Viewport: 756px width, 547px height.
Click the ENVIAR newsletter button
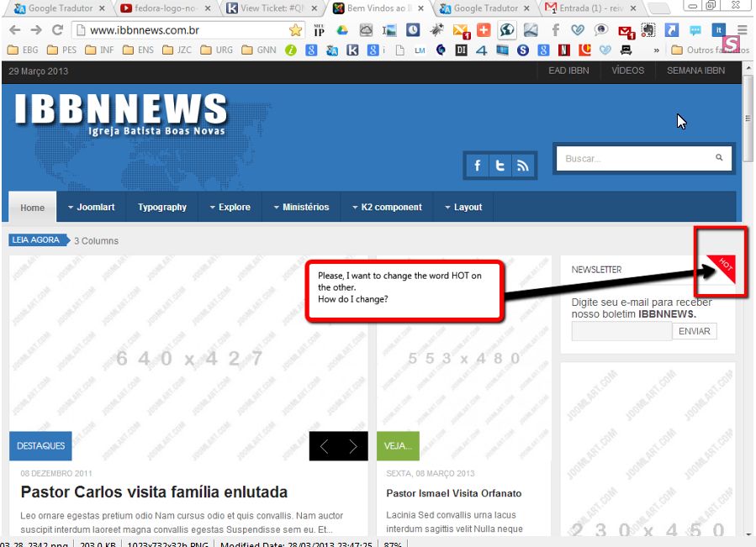click(x=695, y=332)
